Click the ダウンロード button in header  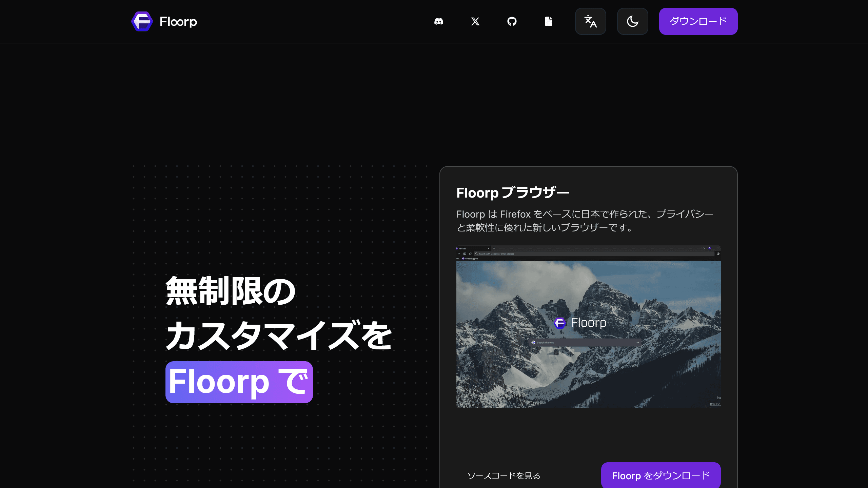(x=698, y=21)
